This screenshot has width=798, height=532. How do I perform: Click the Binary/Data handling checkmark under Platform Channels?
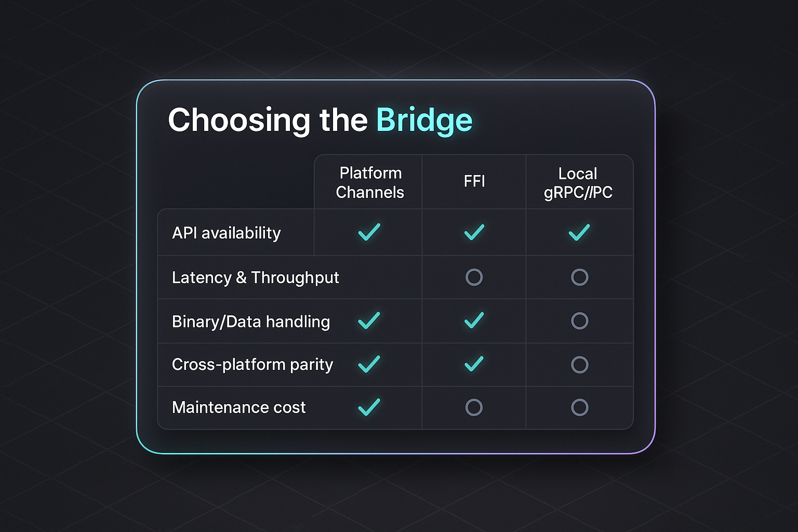point(369,320)
